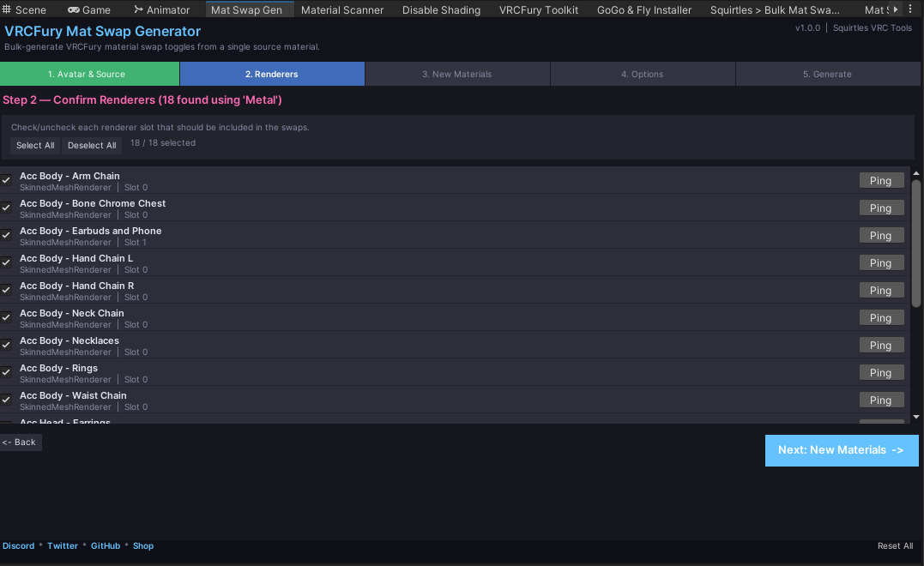Uncheck Acc Body - Arm Chain renderer
Image resolution: width=924 pixels, height=566 pixels.
(x=6, y=180)
